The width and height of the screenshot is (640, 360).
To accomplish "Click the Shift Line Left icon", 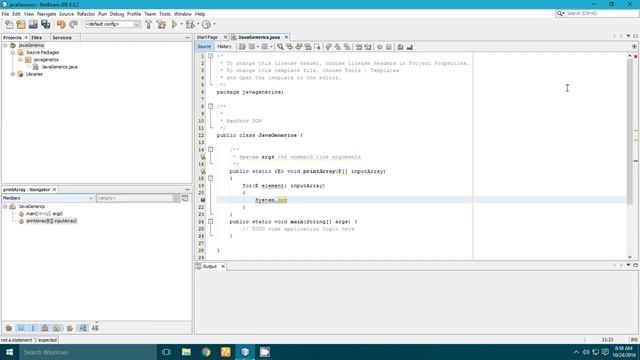I will click(359, 47).
